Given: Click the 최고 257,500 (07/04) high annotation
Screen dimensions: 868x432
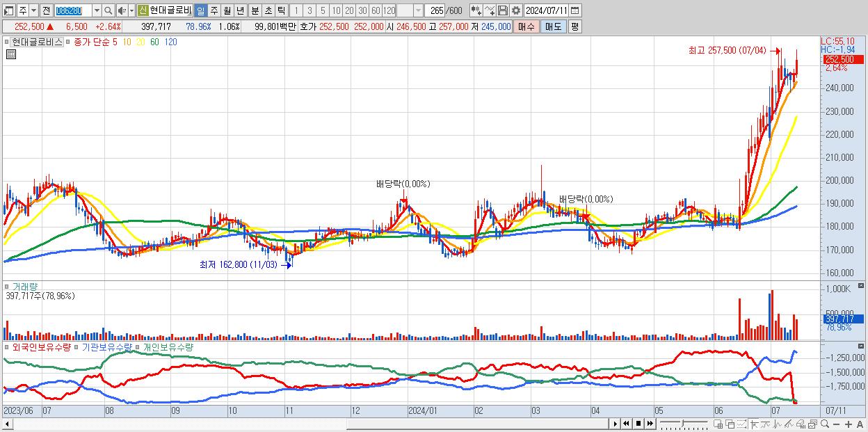Looking at the screenshot, I should tap(727, 50).
